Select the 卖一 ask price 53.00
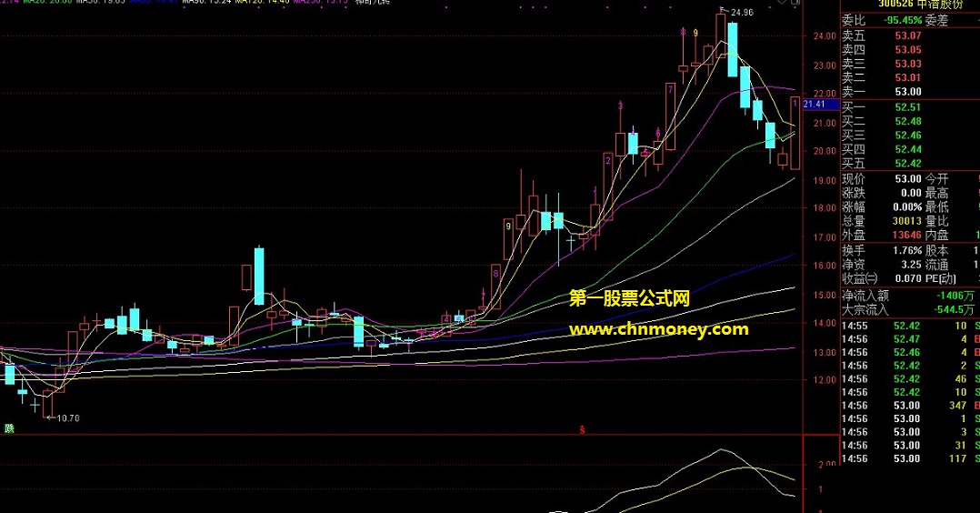 tap(907, 91)
